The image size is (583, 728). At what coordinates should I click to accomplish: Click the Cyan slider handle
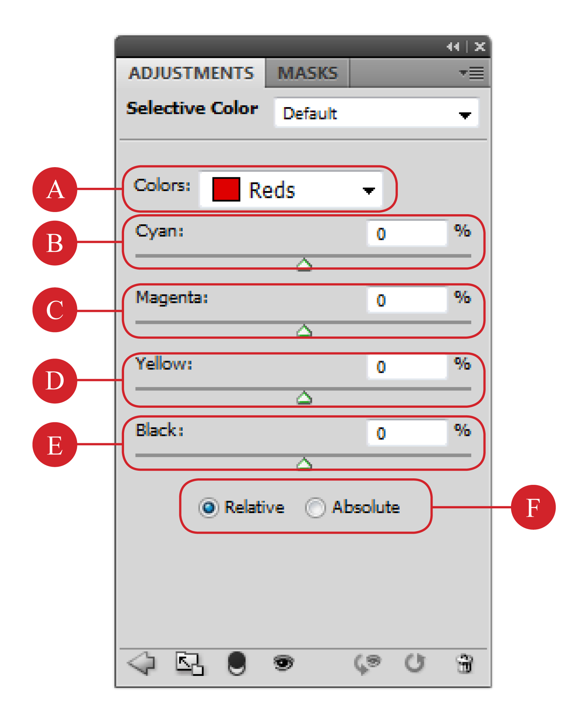304,264
